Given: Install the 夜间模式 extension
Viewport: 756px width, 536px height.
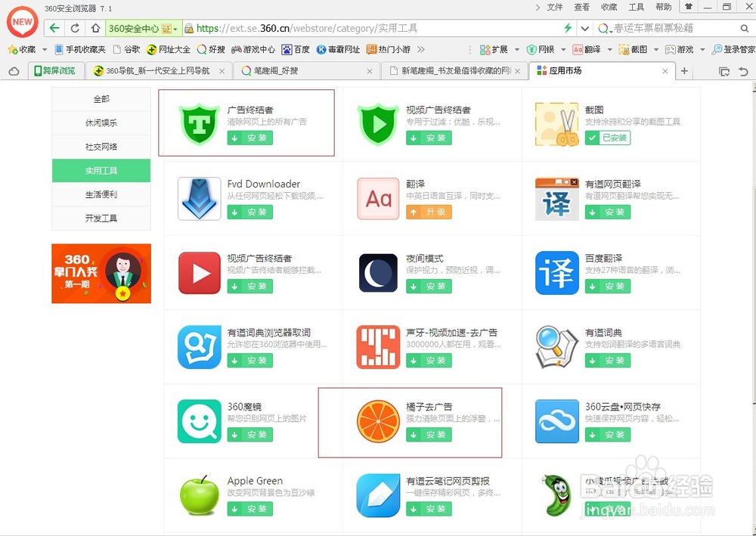Looking at the screenshot, I should click(x=429, y=287).
